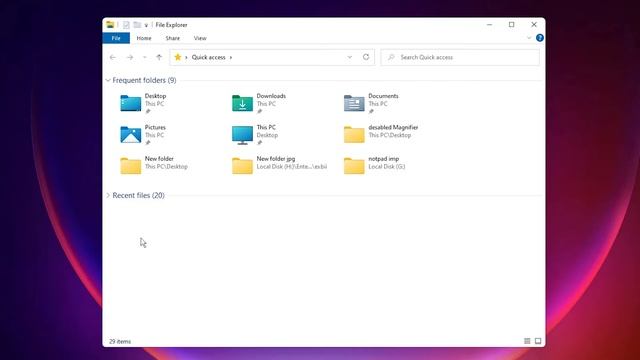Click the Recent files (20) heading
640x360 pixels.
point(138,196)
